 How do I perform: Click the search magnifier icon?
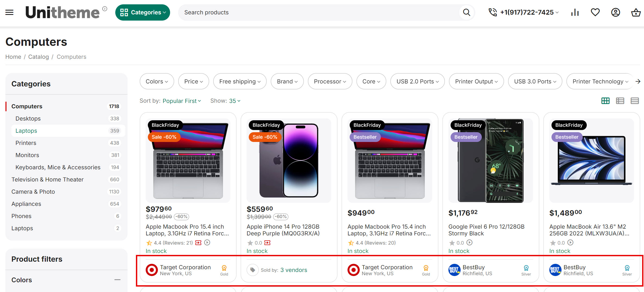(466, 12)
